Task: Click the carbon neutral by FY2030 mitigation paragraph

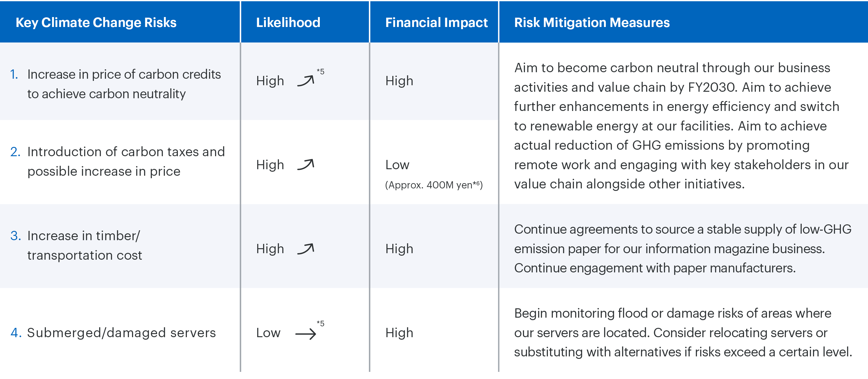Action: point(681,126)
